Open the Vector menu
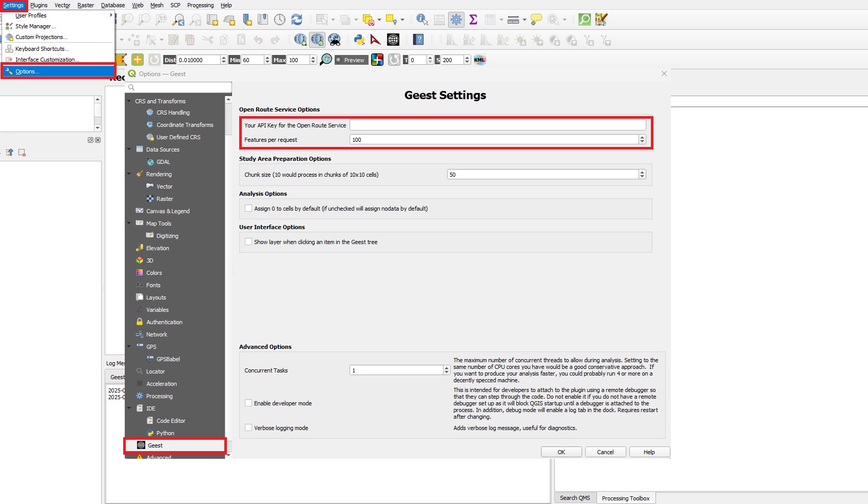Viewport: 868px width, 504px height. point(63,5)
